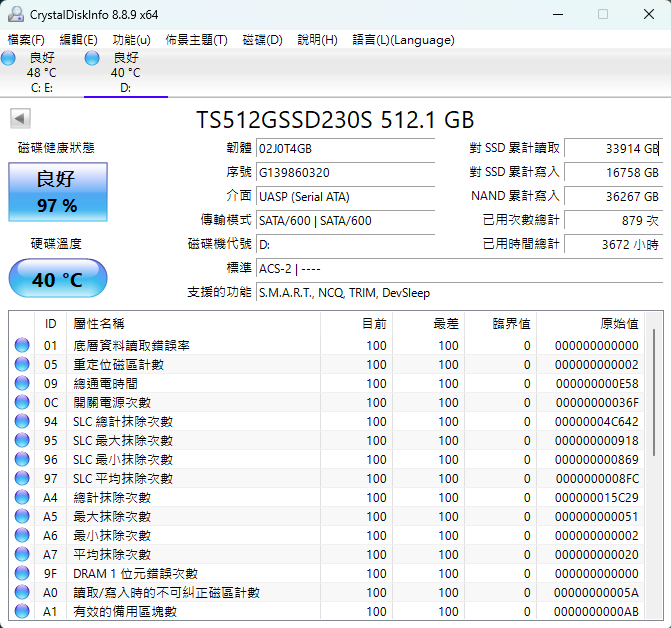Select the DRAM 1 位元錯誤次數 row name
This screenshot has height=628, width=671.
[136, 574]
